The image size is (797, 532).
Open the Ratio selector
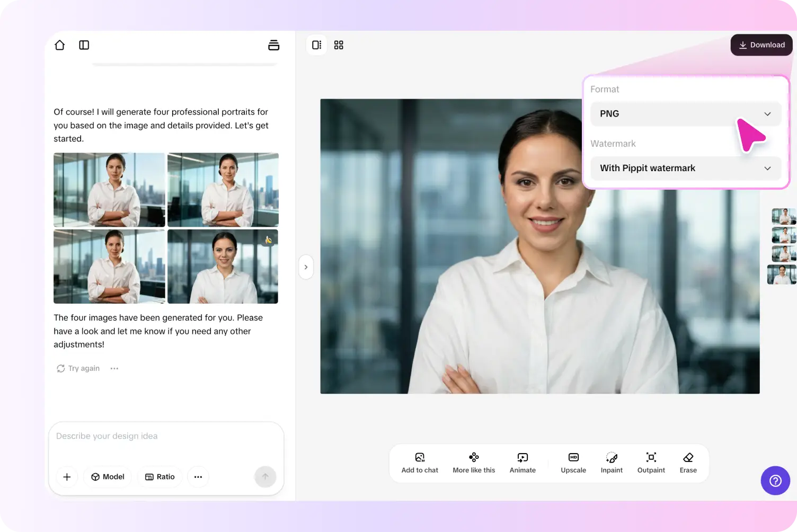pos(160,477)
